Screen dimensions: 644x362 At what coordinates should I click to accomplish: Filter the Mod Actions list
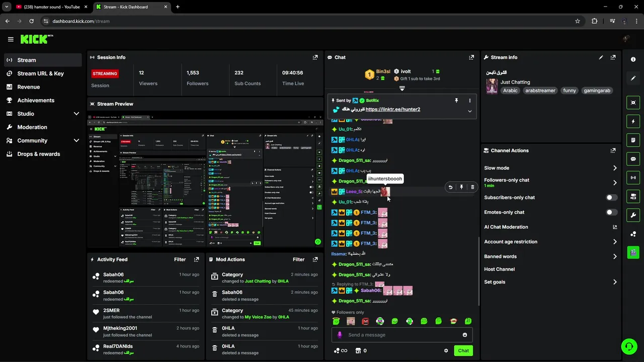tap(299, 259)
